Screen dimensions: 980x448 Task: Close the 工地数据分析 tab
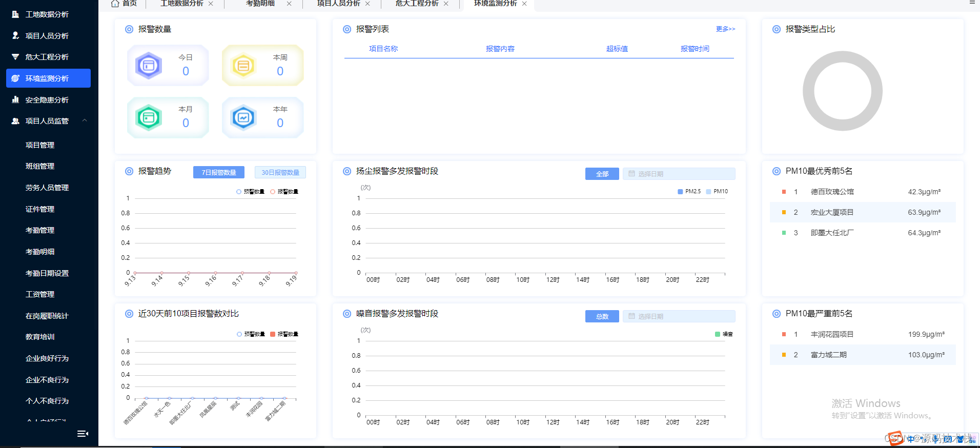(211, 4)
